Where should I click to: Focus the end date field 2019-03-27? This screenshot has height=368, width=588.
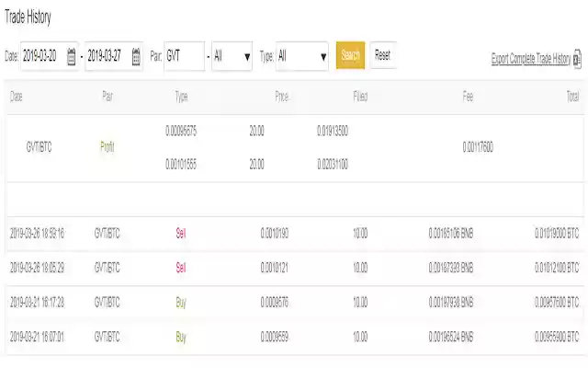point(114,56)
